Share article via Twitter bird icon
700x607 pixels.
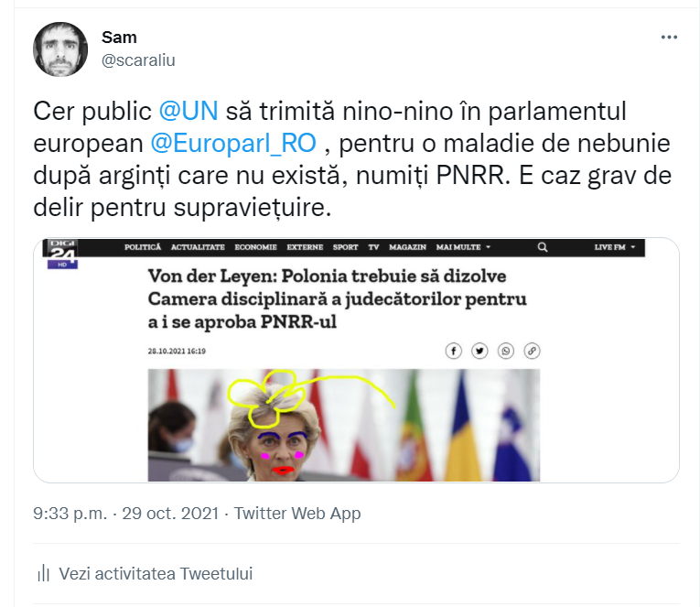tap(479, 351)
